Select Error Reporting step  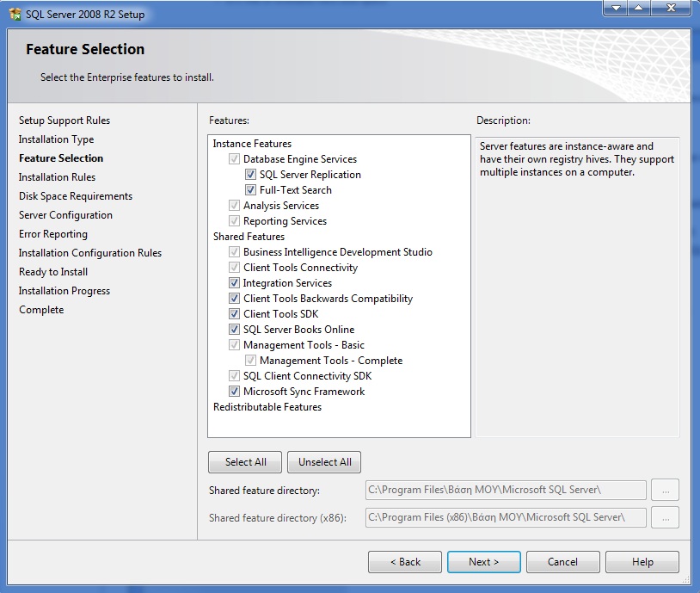53,234
